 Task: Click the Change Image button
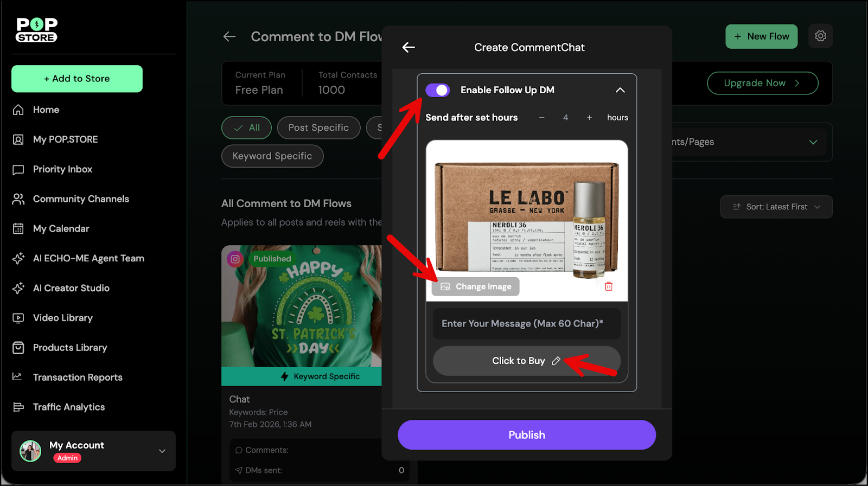(476, 286)
